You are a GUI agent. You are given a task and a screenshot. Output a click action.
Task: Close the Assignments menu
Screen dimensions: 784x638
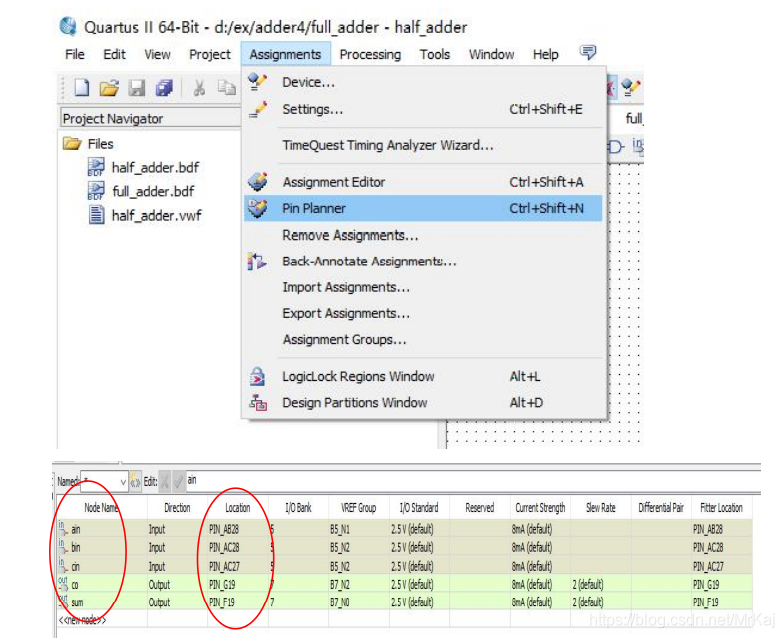[285, 54]
